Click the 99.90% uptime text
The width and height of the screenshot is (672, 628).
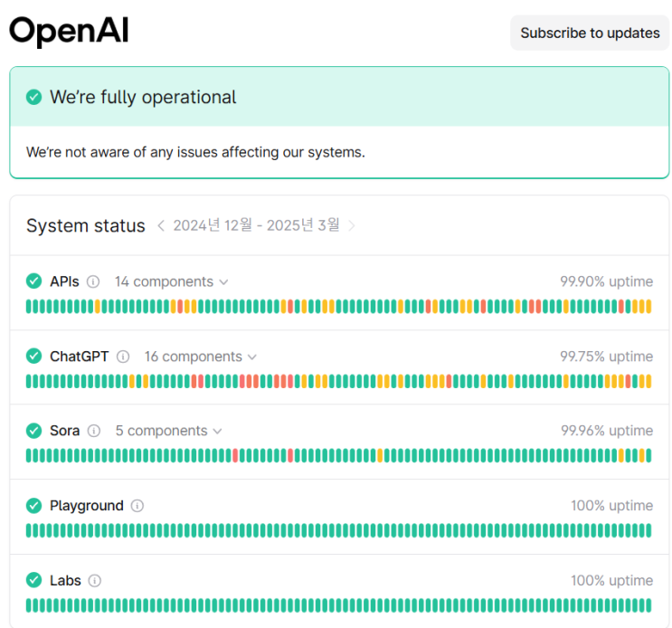[607, 281]
